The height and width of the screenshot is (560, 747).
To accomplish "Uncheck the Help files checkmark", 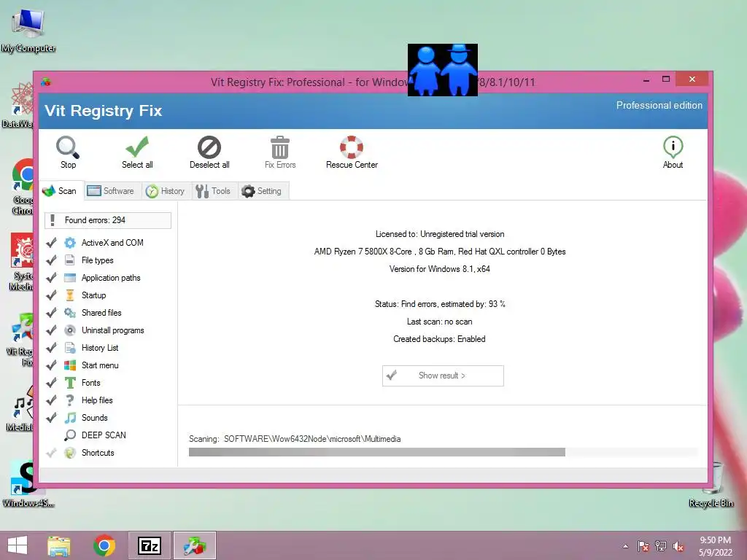I will 51,400.
